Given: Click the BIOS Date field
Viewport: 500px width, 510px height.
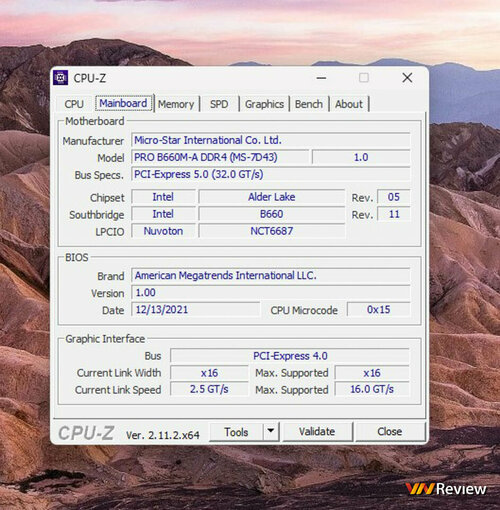Looking at the screenshot, I should click(x=195, y=310).
